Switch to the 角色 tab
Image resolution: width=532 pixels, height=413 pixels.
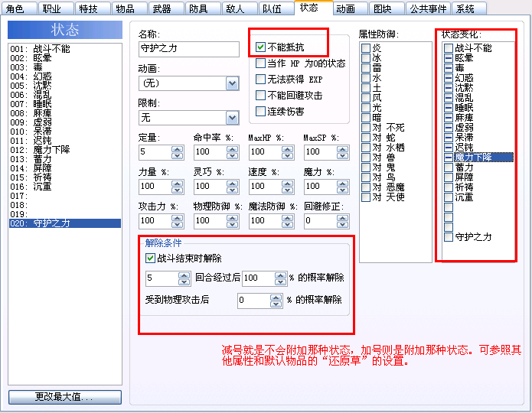click(x=18, y=8)
